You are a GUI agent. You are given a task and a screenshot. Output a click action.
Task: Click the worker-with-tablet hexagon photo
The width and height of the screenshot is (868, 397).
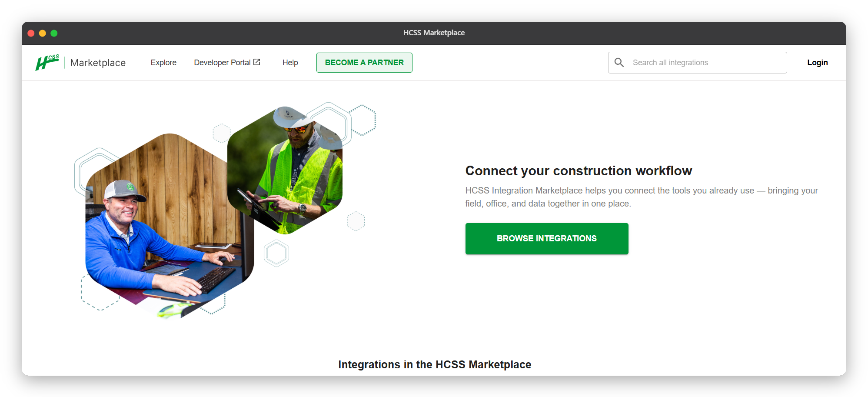tap(285, 170)
